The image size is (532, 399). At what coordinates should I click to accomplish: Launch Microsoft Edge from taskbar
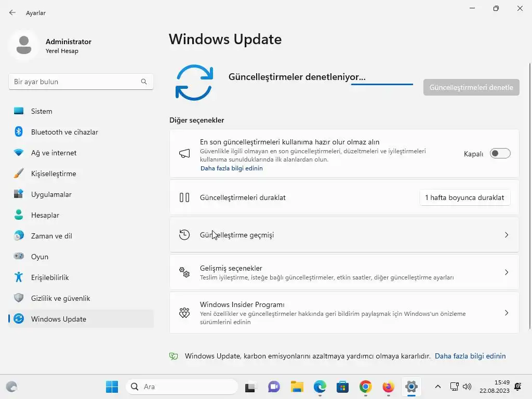320,387
